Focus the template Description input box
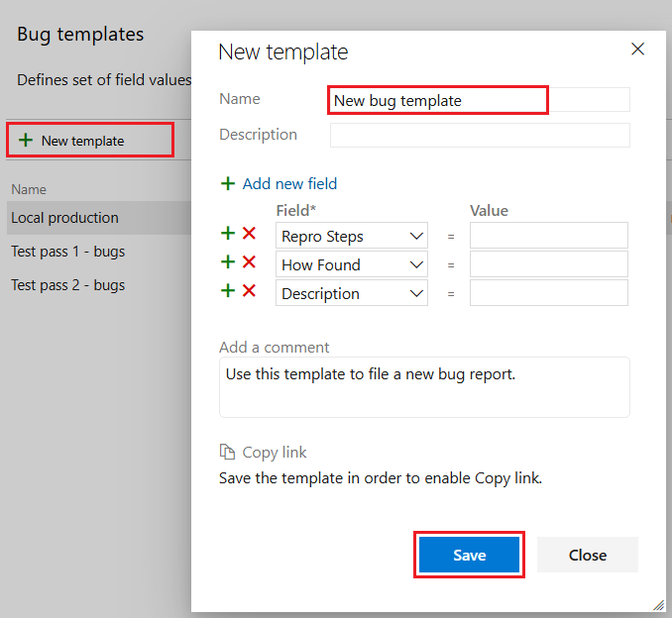Image resolution: width=672 pixels, height=618 pixels. click(480, 135)
